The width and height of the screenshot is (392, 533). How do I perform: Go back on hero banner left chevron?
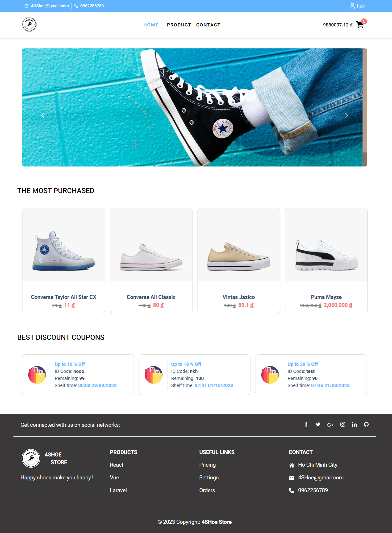click(x=43, y=116)
